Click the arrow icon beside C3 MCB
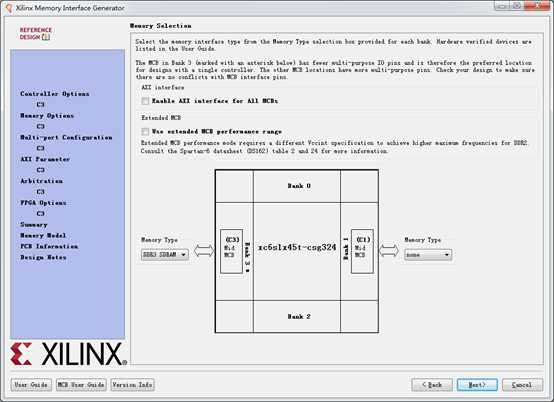This screenshot has width=554, height=402. (204, 251)
